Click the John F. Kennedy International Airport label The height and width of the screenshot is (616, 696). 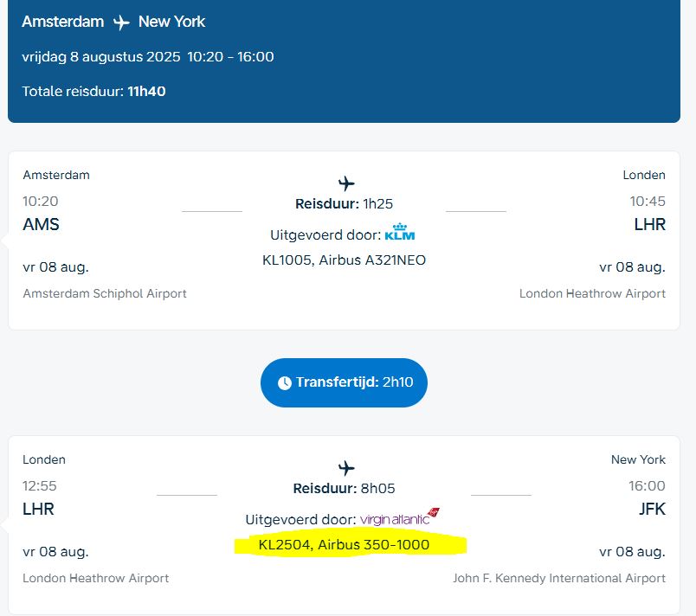(x=559, y=578)
